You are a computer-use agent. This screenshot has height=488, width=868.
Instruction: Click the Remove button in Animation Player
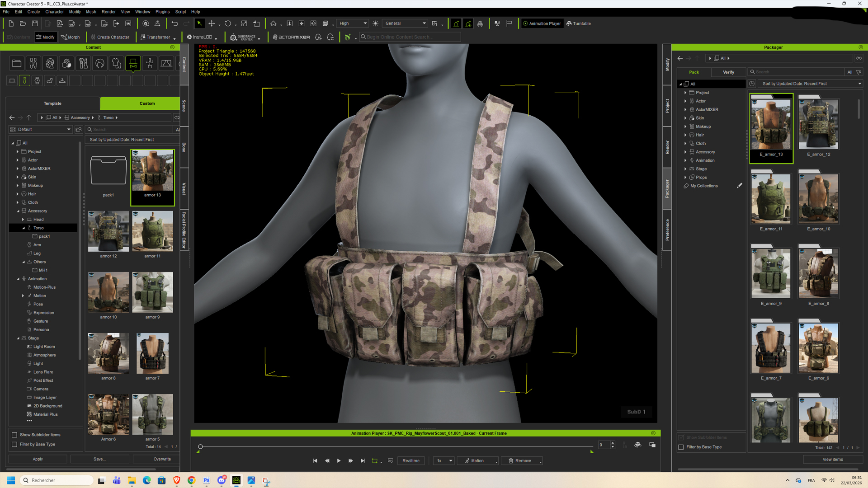point(521,461)
